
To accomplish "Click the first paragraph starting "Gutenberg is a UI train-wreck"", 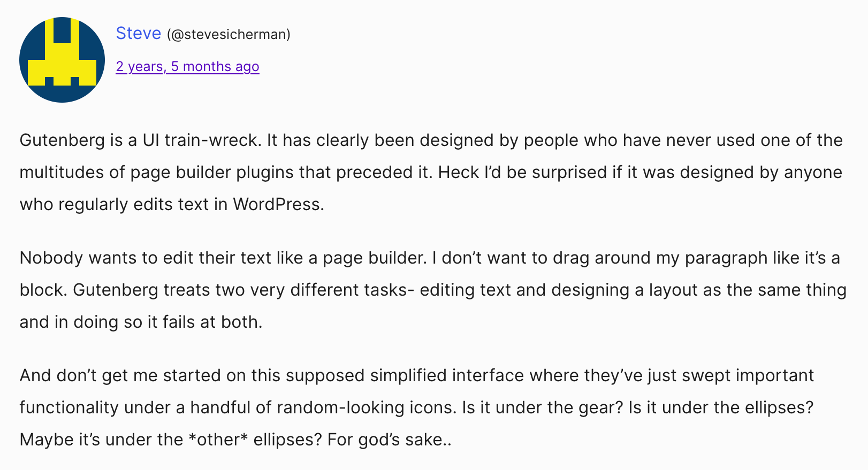I will click(x=431, y=172).
